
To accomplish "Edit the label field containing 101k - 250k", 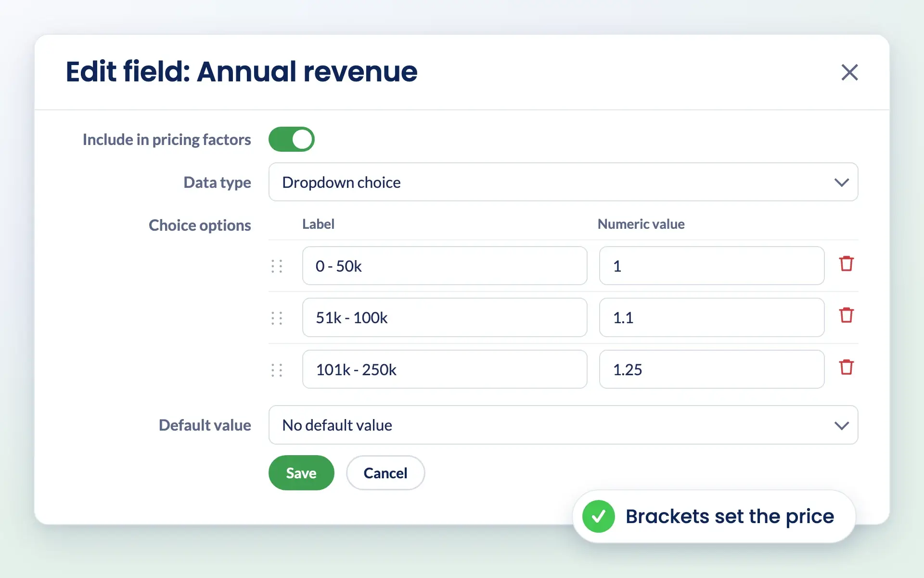I will pyautogui.click(x=445, y=369).
